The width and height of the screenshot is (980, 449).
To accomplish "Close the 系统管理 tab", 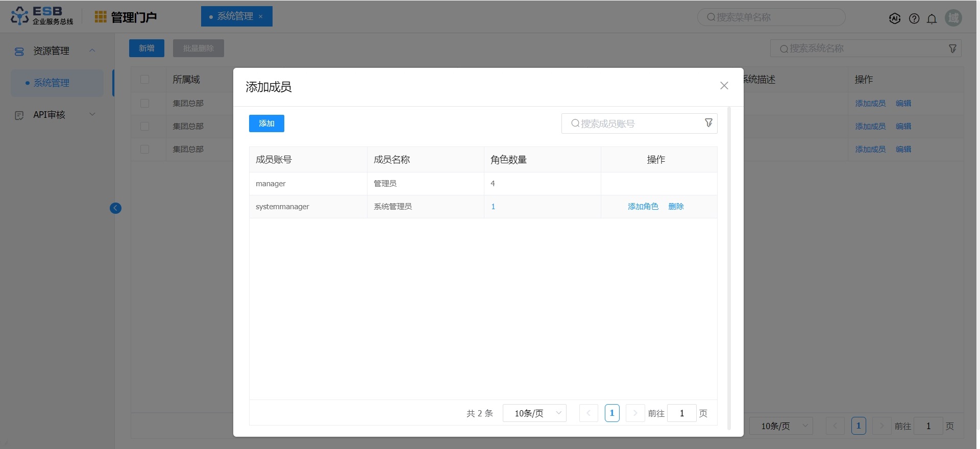I will click(x=261, y=17).
